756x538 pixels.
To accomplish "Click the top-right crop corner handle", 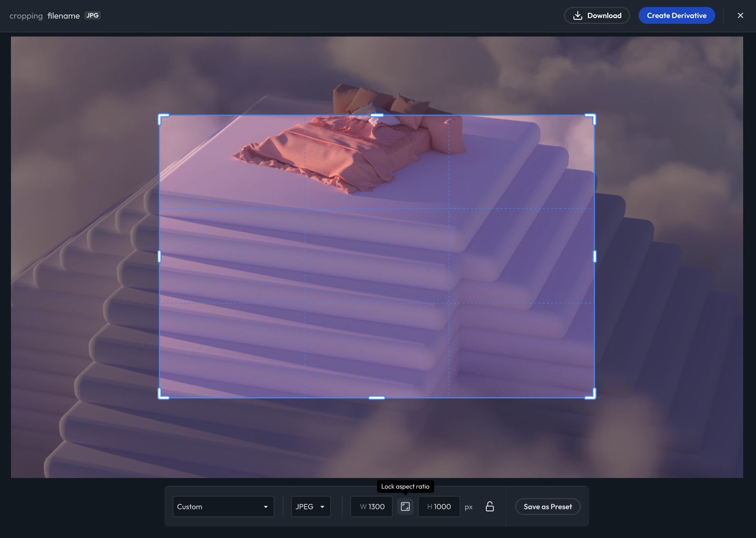I will point(591,119).
